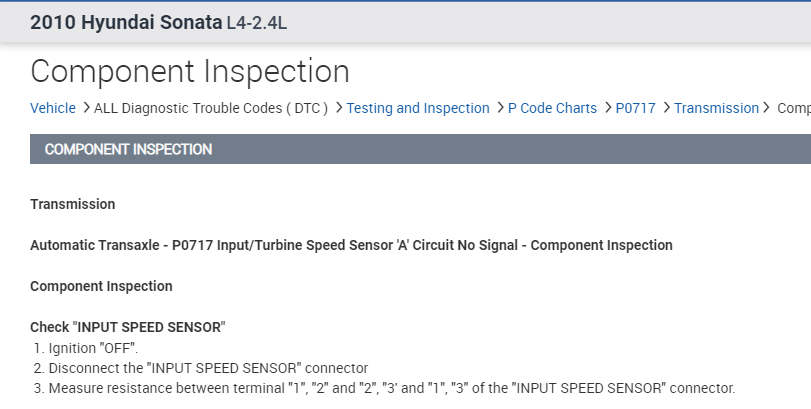Click the large Component Inspection page heading

190,71
